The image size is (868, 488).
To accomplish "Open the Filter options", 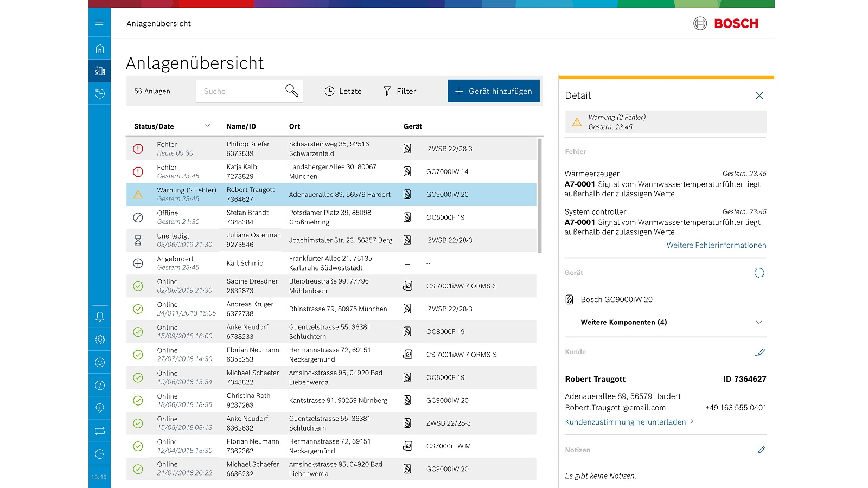I will (399, 91).
